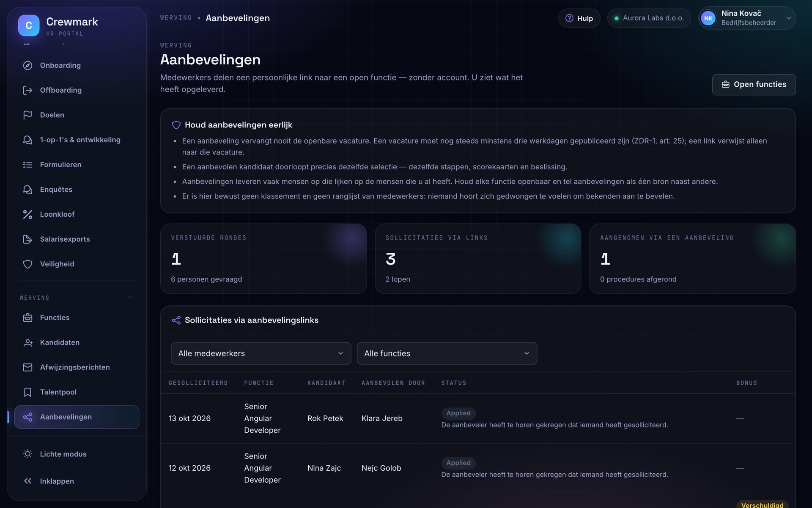Open the Enquêtes speech-bubble icon
This screenshot has height=508, width=812.
click(x=27, y=190)
